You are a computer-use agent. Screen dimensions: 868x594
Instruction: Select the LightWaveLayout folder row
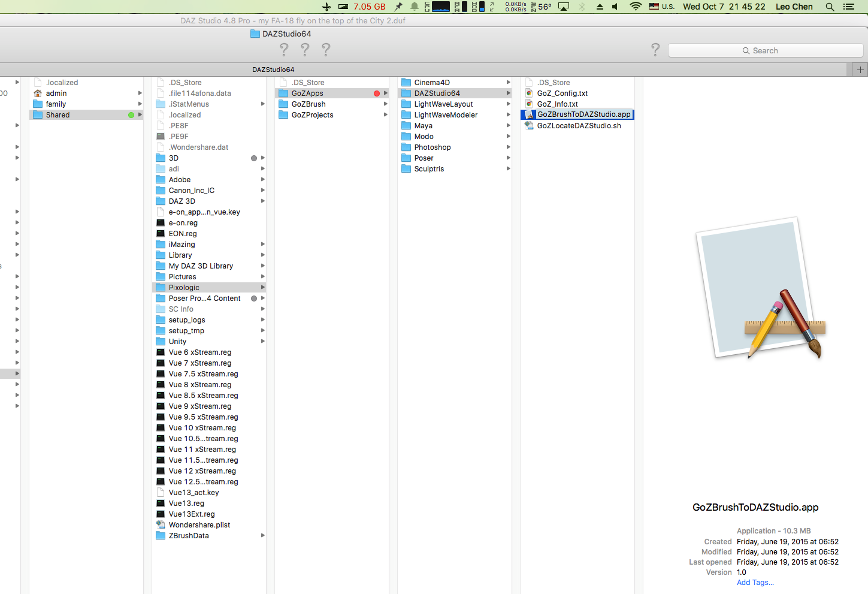455,104
